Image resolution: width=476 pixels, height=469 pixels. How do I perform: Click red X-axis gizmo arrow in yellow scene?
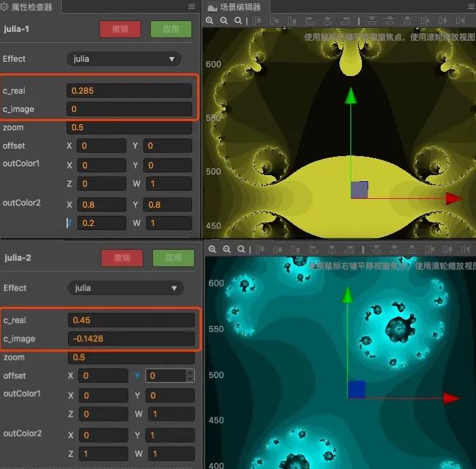click(453, 199)
